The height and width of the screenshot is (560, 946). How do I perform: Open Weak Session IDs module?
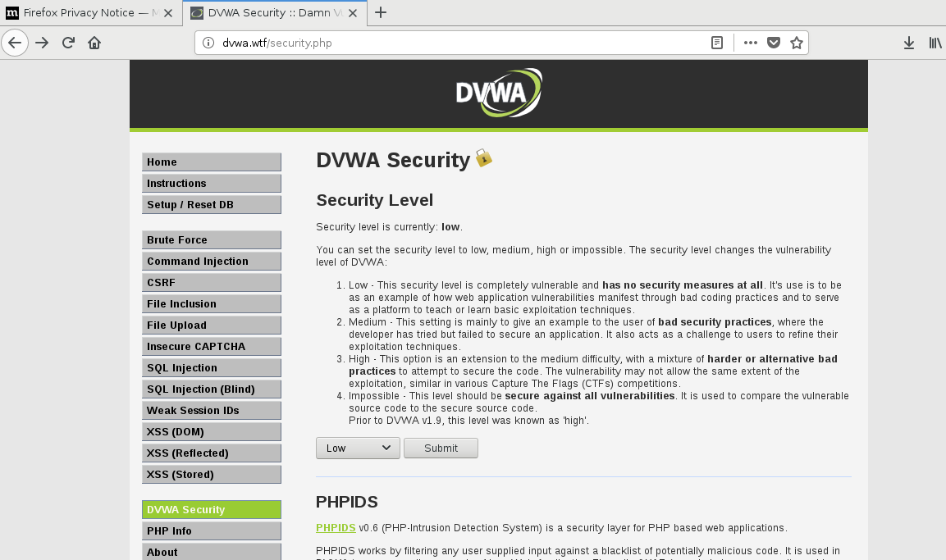coord(212,411)
